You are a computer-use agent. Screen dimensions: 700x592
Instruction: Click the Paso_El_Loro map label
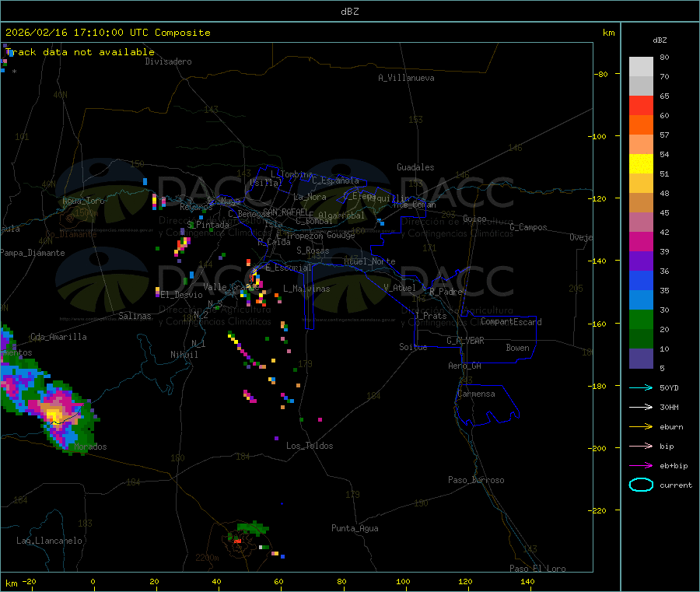click(x=537, y=569)
